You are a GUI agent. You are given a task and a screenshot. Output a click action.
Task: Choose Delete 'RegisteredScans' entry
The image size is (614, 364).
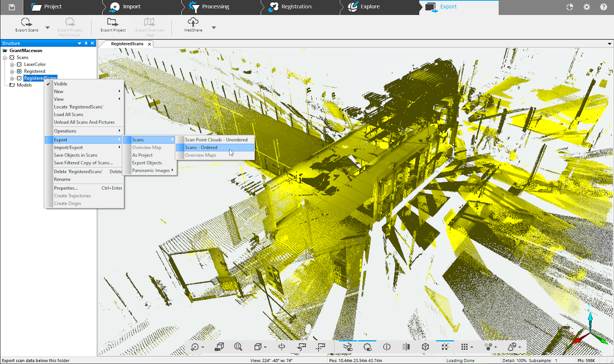(x=84, y=171)
